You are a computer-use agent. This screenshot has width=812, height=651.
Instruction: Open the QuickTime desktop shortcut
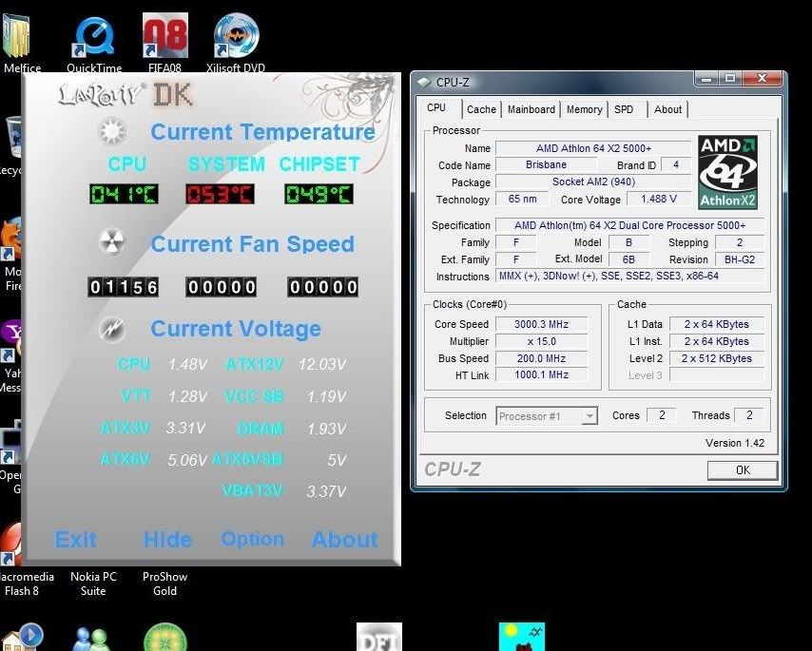click(93, 38)
